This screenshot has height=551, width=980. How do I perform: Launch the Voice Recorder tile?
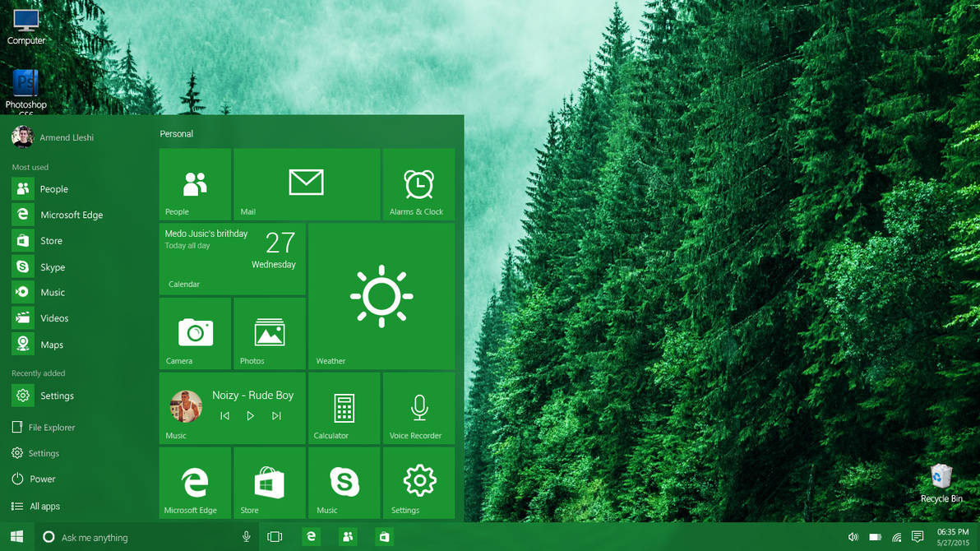coord(418,408)
